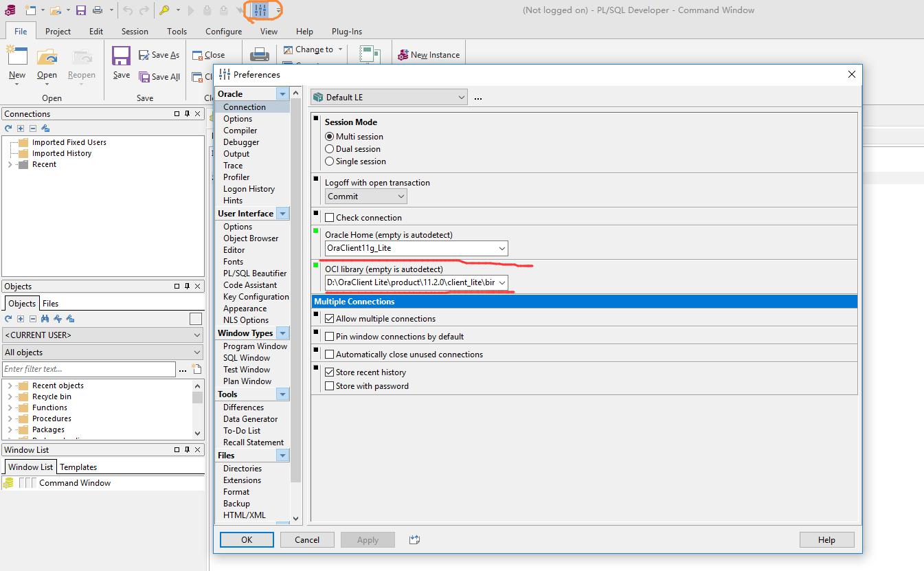Open the Plug-Ins ribbon tab
Image resolution: width=924 pixels, height=571 pixels.
point(347,32)
